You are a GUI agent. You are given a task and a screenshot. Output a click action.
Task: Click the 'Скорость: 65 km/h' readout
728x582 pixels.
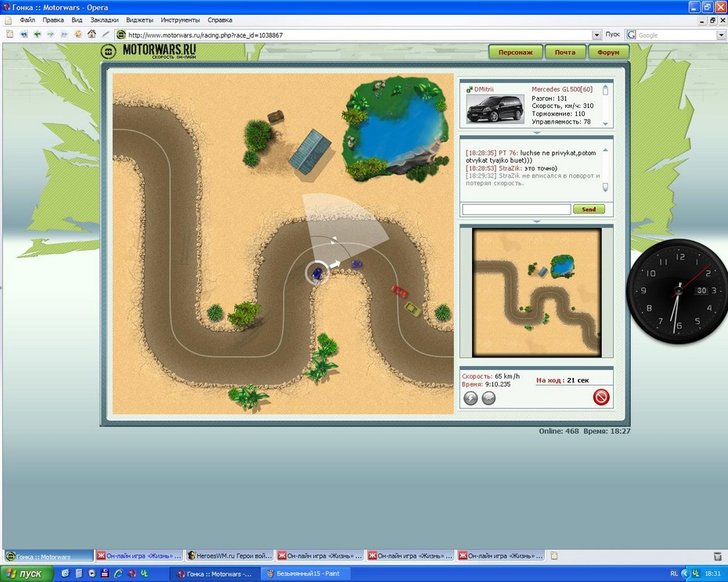tap(491, 376)
